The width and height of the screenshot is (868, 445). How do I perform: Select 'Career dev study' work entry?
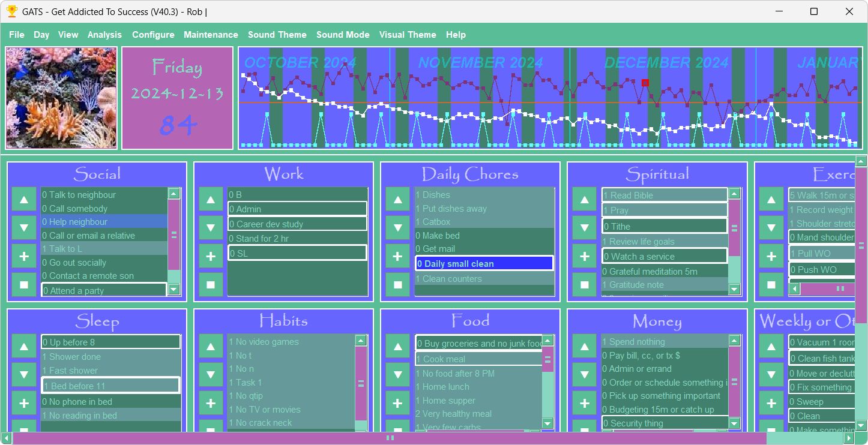pos(297,224)
